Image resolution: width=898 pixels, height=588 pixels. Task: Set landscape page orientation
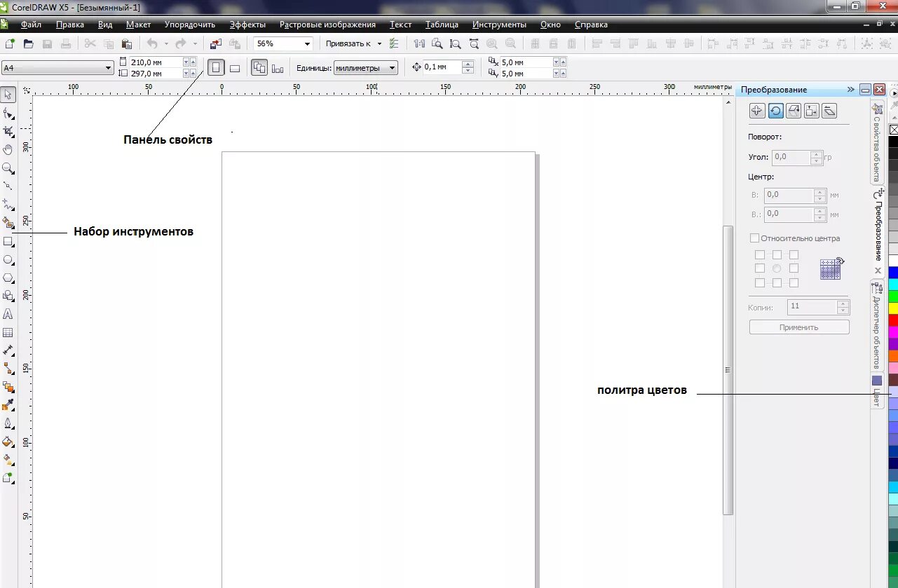(x=235, y=68)
